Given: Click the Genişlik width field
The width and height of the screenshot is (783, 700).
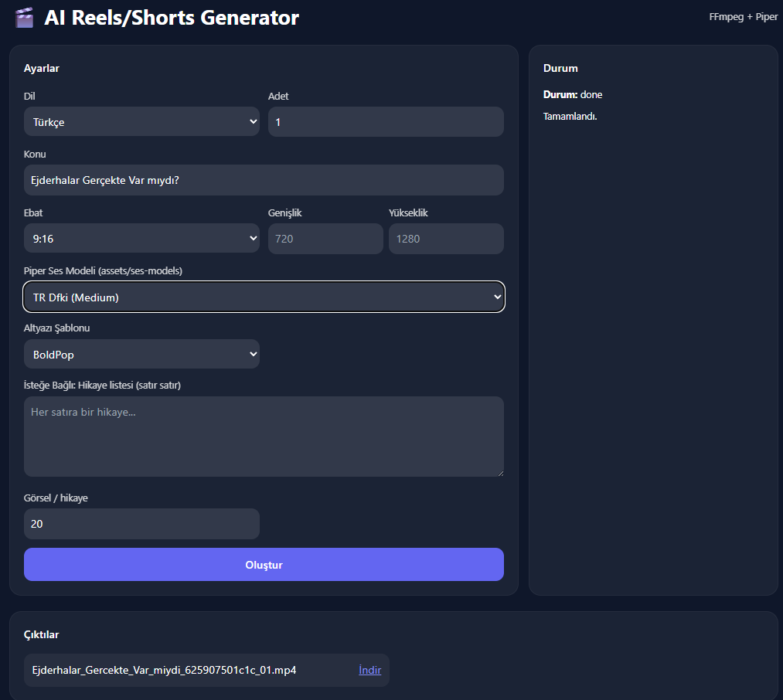Looking at the screenshot, I should 325,239.
